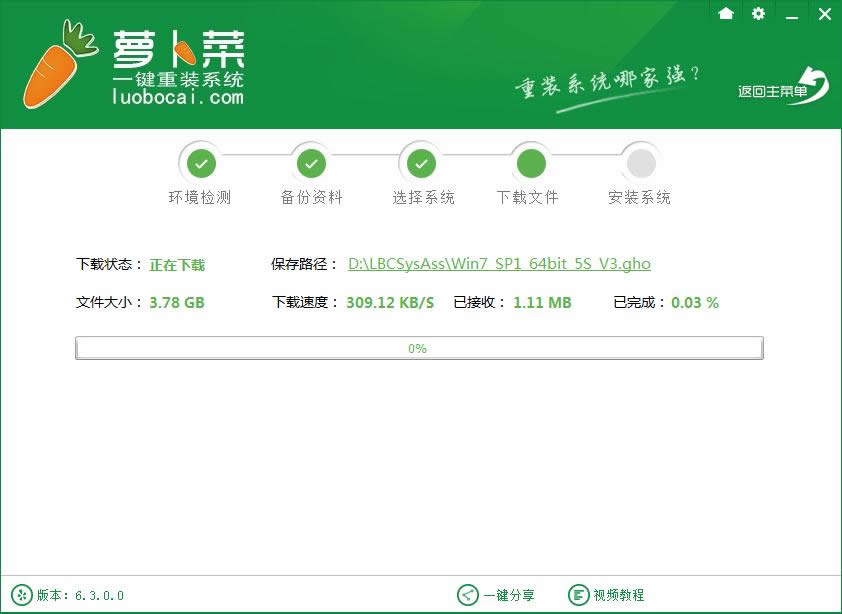
Task: Click the 视频教程 tutorial label
Action: pos(620,594)
